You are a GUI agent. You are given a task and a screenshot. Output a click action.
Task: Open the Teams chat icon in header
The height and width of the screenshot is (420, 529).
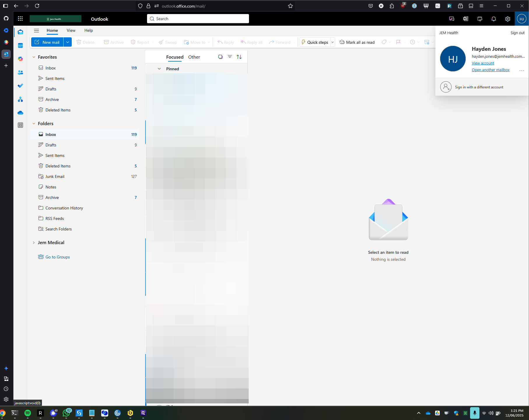click(x=452, y=19)
